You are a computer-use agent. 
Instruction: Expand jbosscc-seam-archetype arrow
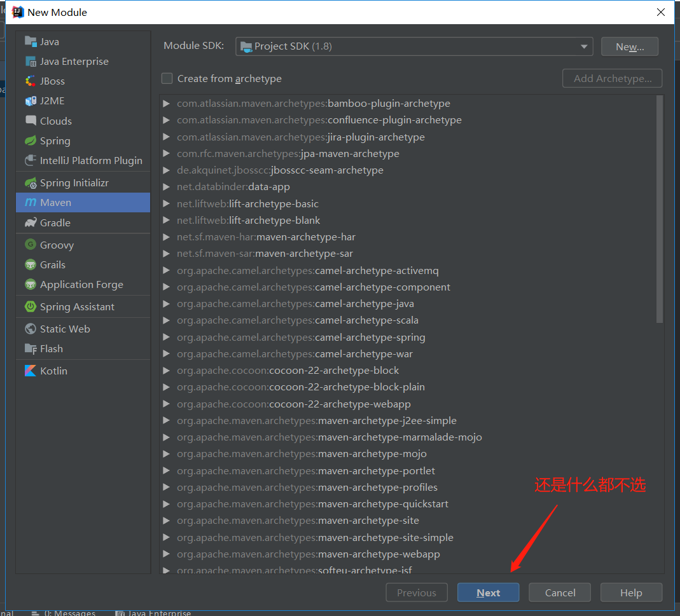click(166, 170)
